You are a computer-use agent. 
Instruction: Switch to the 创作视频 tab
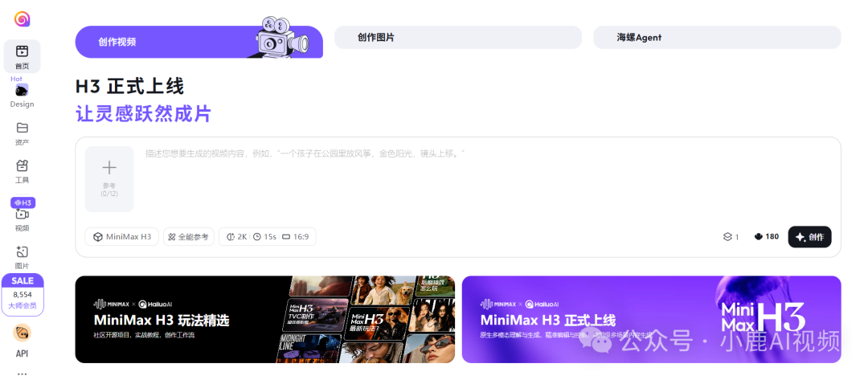point(199,42)
